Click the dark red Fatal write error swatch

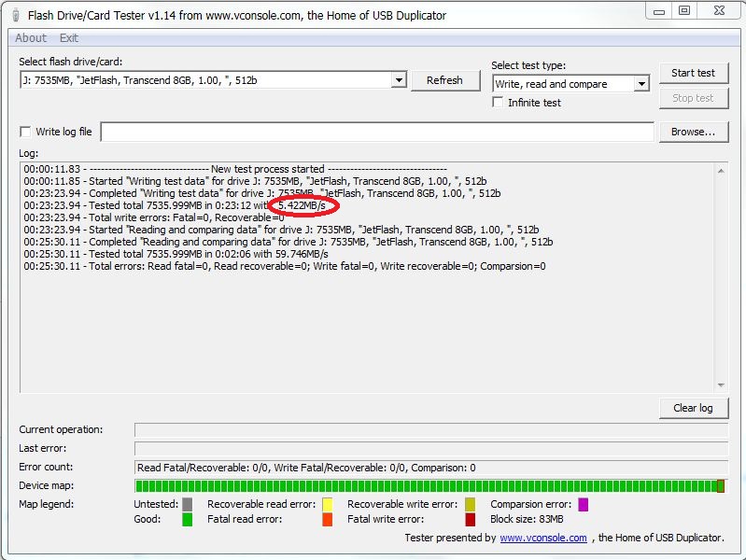[x=470, y=520]
